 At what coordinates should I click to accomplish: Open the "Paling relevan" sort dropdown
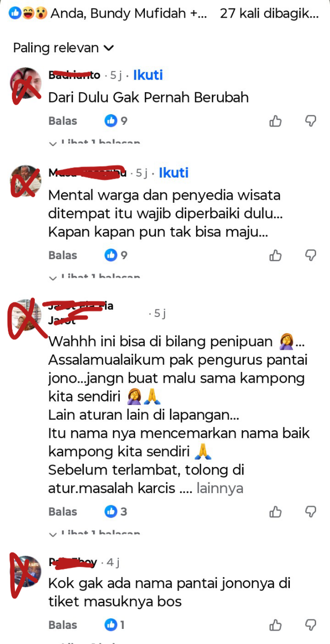(63, 48)
